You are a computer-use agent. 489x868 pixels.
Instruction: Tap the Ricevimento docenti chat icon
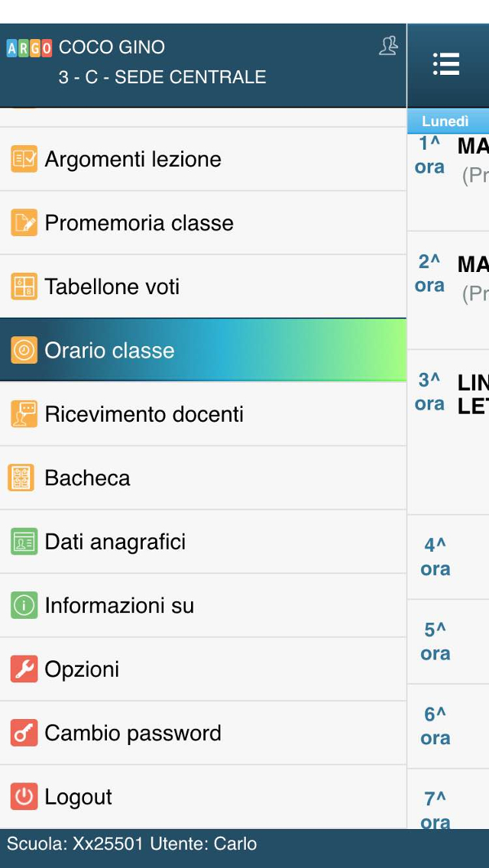[x=24, y=414]
